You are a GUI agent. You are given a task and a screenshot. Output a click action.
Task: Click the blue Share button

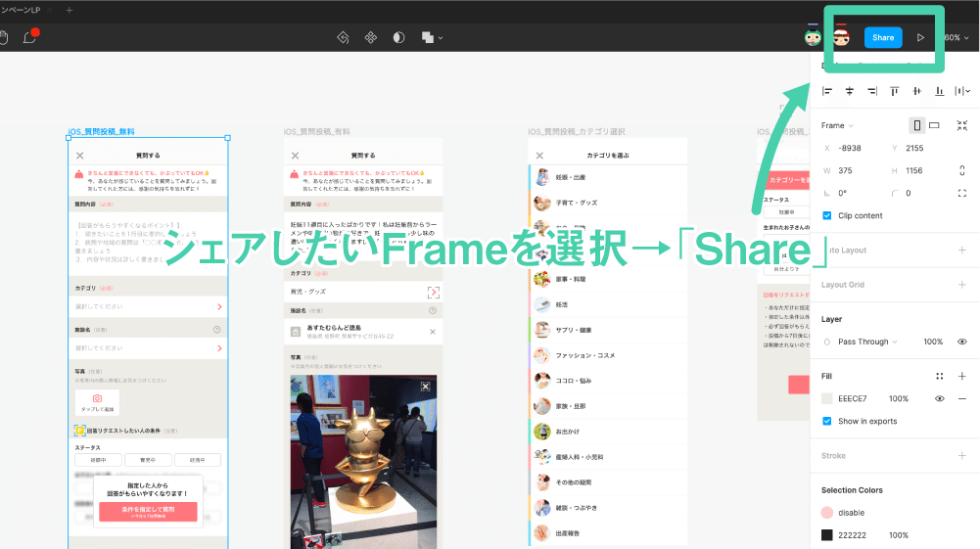tap(883, 37)
